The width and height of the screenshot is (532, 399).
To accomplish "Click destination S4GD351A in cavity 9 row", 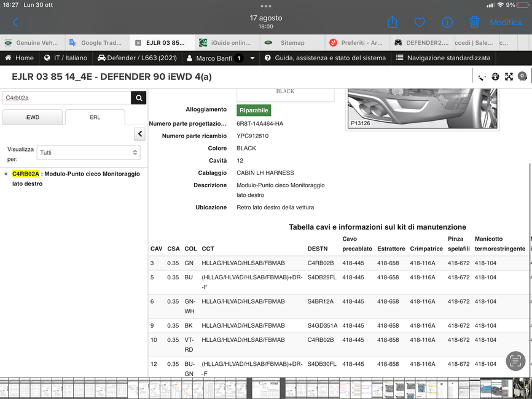I will (323, 326).
